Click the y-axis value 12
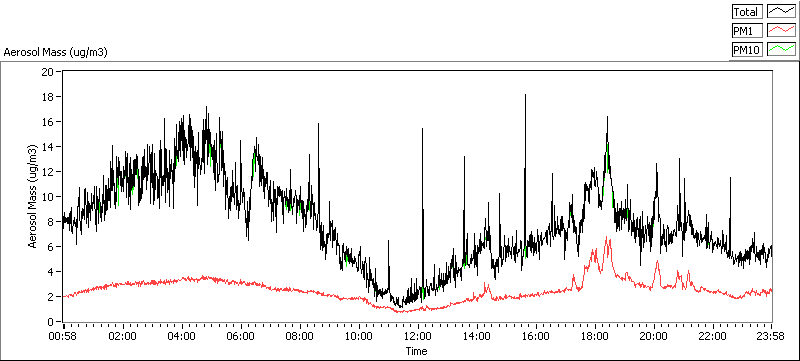The image size is (800, 361). click(x=48, y=171)
